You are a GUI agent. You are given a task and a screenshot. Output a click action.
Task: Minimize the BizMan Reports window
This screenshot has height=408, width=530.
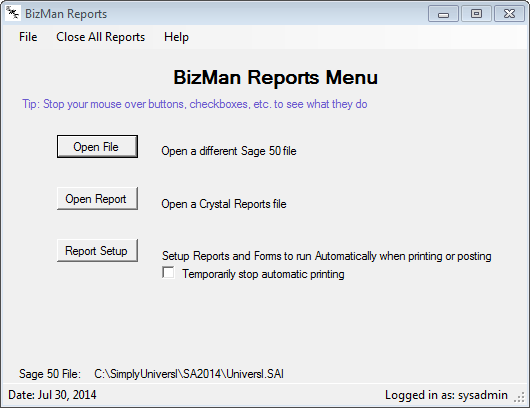[443, 14]
